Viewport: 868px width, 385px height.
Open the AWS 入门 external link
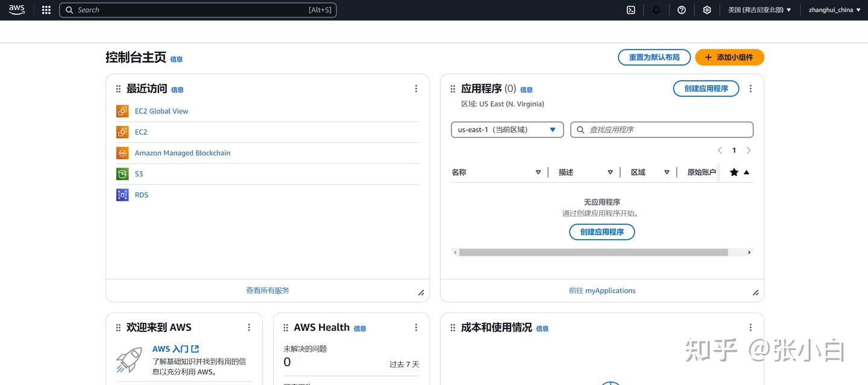click(175, 349)
